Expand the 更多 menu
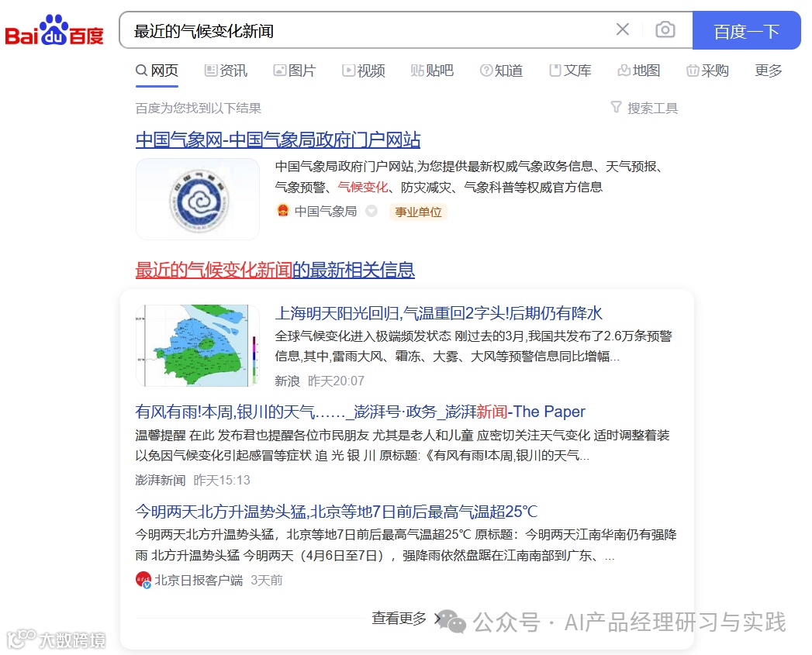This screenshot has width=812, height=655. 769,71
